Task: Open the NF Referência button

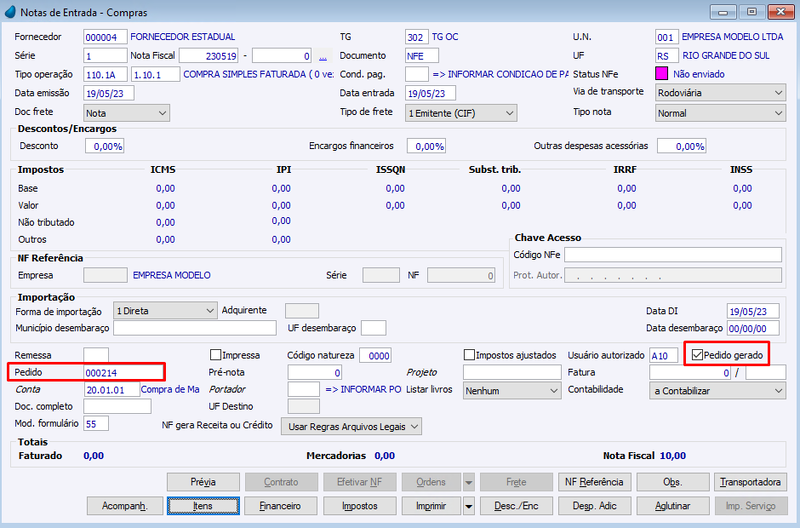Action: [594, 482]
